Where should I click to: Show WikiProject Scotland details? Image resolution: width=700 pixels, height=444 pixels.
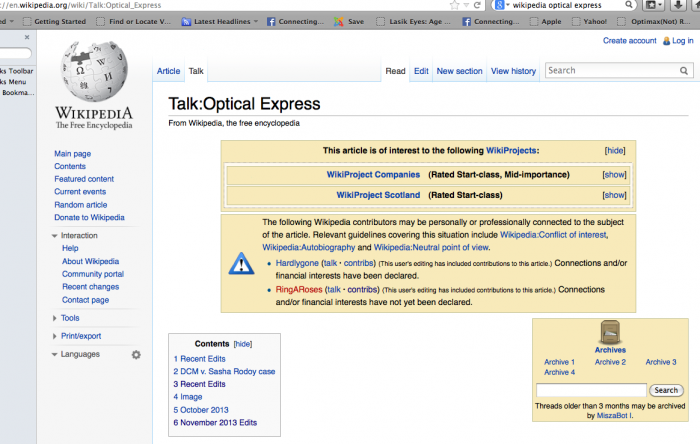[614, 195]
